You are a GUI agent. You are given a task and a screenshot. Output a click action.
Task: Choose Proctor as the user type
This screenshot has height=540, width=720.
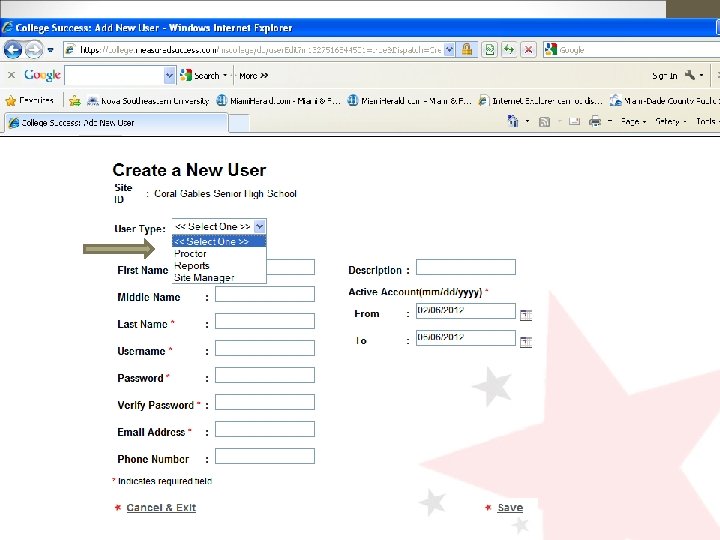tap(219, 253)
